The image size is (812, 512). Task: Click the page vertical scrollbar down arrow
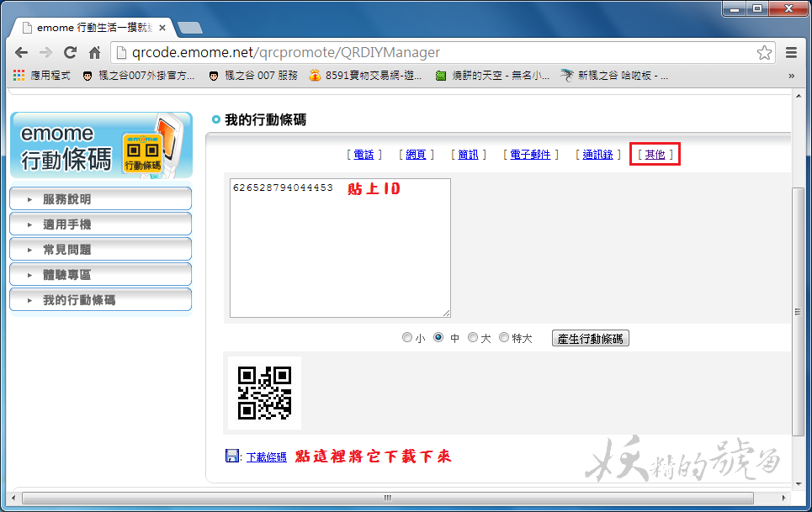coord(799,483)
